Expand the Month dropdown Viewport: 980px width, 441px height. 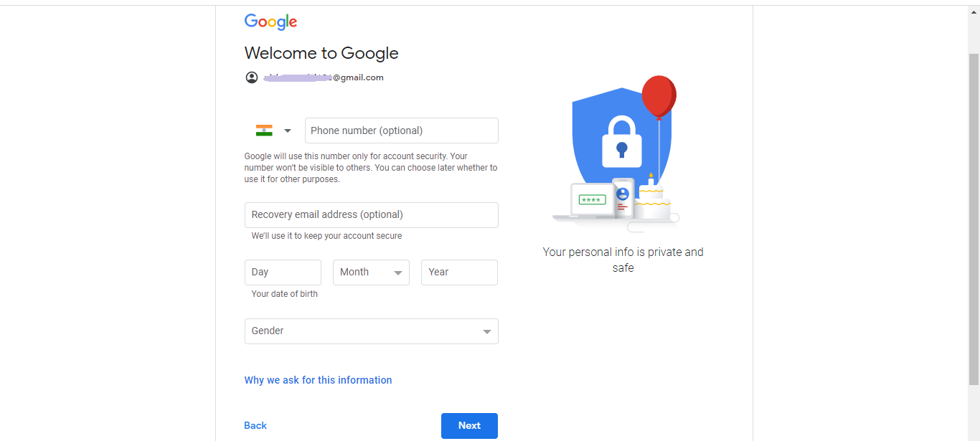click(371, 272)
